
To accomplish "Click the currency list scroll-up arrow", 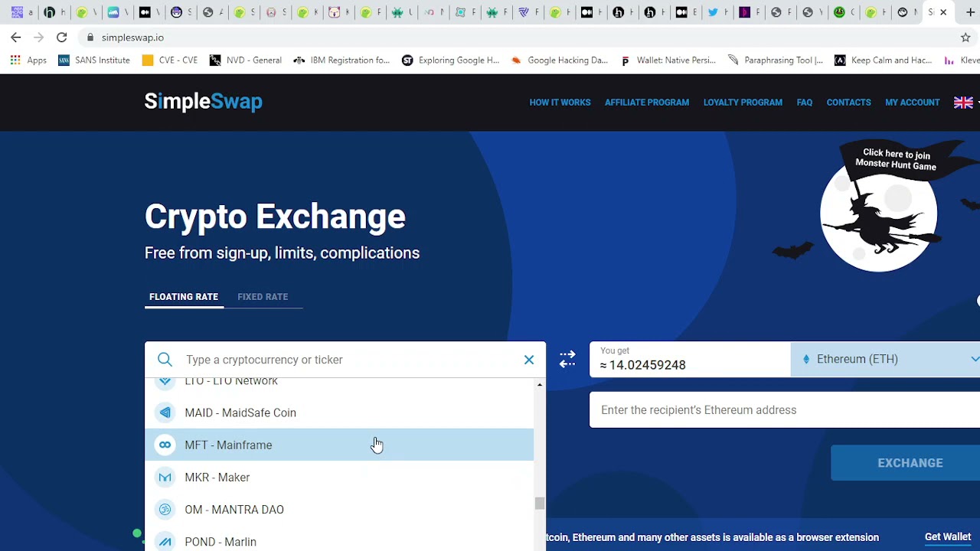I will click(540, 385).
